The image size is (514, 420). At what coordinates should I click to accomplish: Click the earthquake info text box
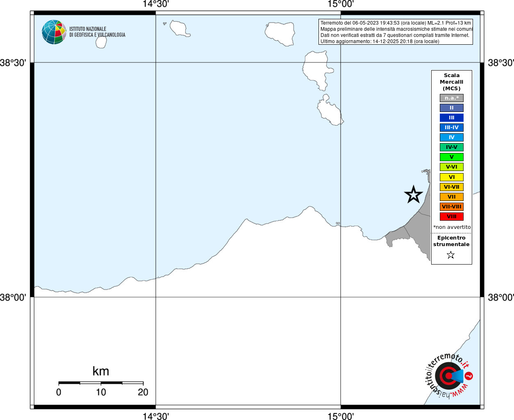[x=396, y=32]
